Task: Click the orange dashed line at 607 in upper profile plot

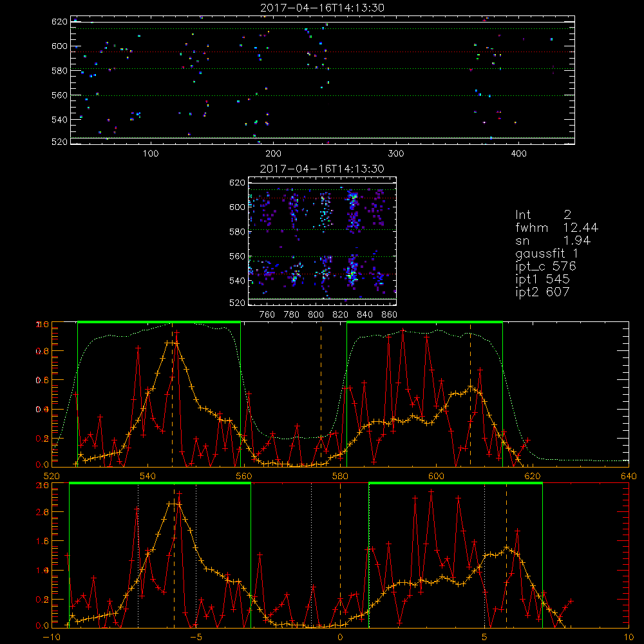Action: [x=470, y=394]
